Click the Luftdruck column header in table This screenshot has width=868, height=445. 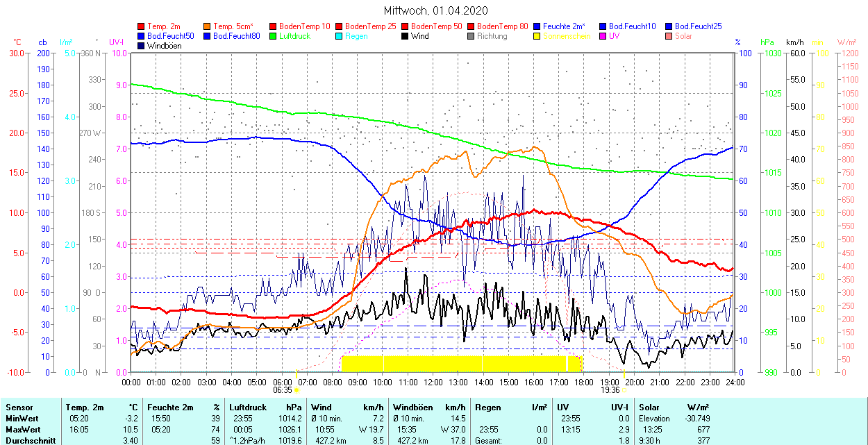[247, 407]
